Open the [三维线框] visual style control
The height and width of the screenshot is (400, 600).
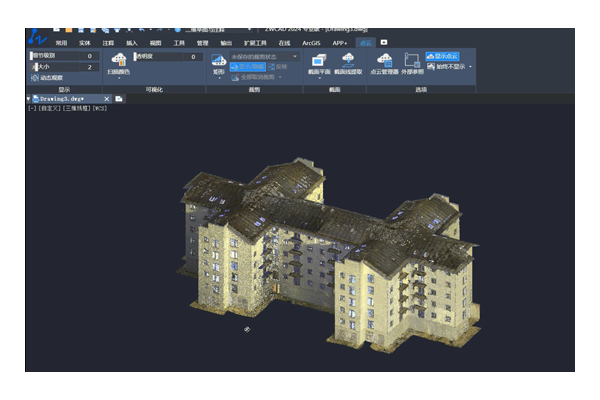pyautogui.click(x=77, y=108)
